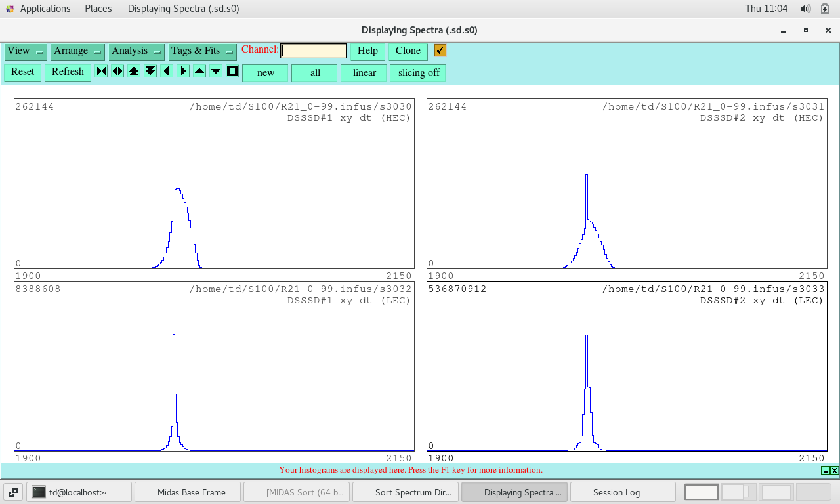The width and height of the screenshot is (840, 504).
Task: Click the double down-arrow vertical scale icon
Action: pyautogui.click(x=150, y=72)
